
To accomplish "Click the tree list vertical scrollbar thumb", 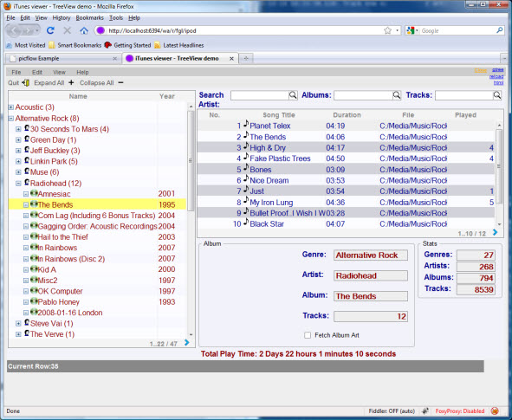I will (x=191, y=160).
